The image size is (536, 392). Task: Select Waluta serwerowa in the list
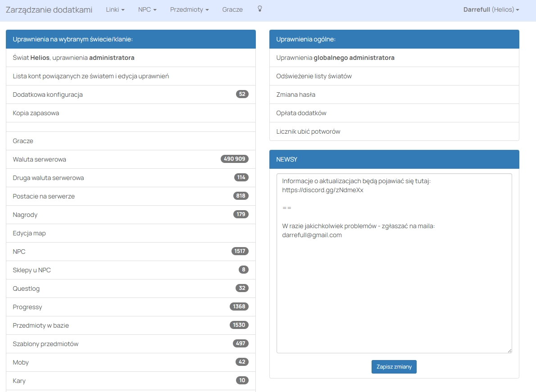tap(40, 159)
